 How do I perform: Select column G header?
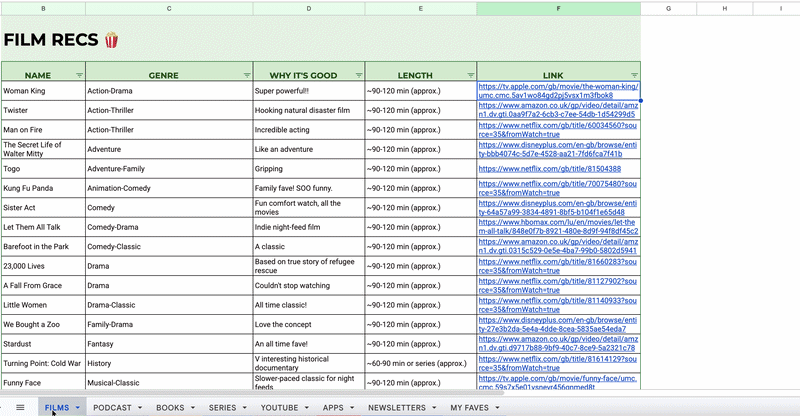(x=668, y=9)
